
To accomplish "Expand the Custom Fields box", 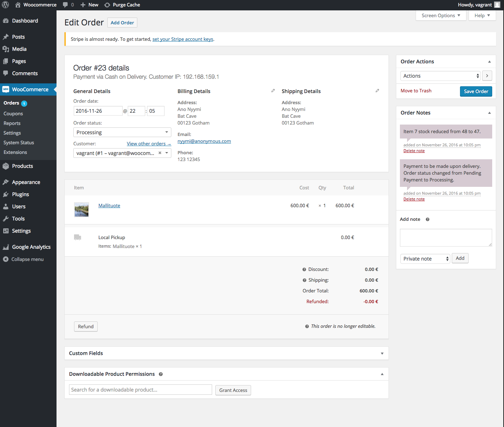I will (382, 353).
